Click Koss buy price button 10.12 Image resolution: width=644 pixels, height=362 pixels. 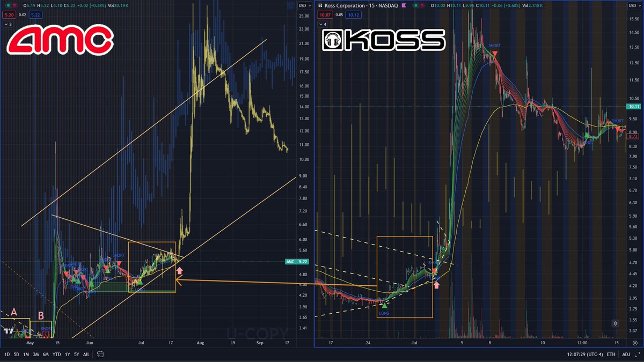(x=354, y=16)
